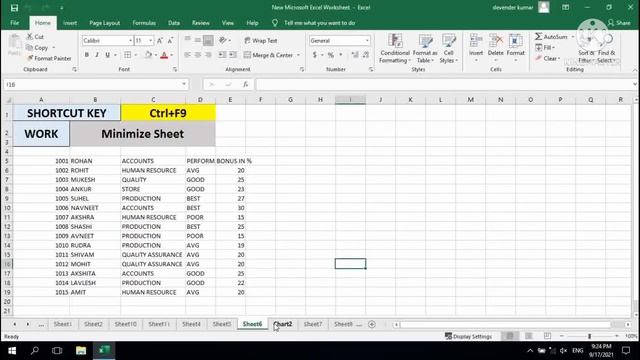Toggle Italic formatting
The width and height of the screenshot is (640, 360).
pos(97,55)
